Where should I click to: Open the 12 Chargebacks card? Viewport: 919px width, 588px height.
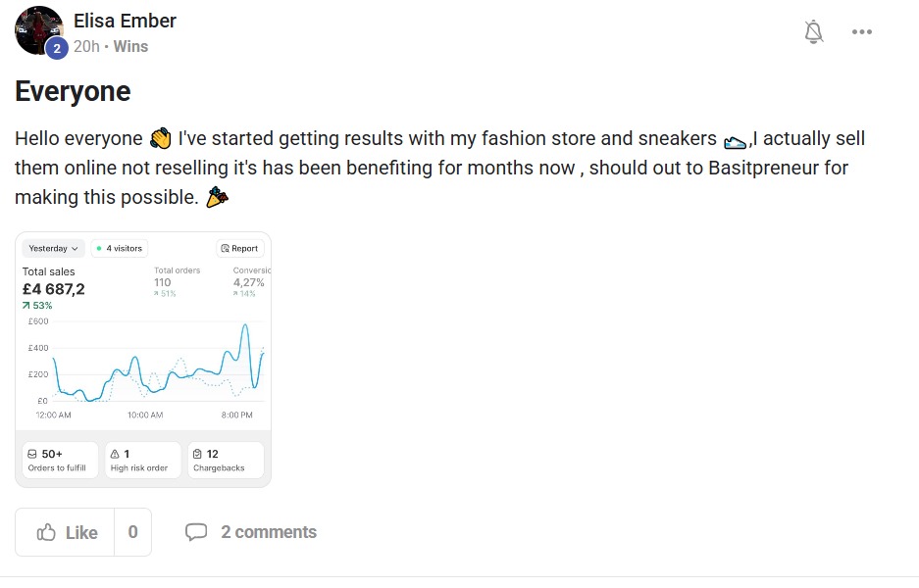[x=226, y=460]
